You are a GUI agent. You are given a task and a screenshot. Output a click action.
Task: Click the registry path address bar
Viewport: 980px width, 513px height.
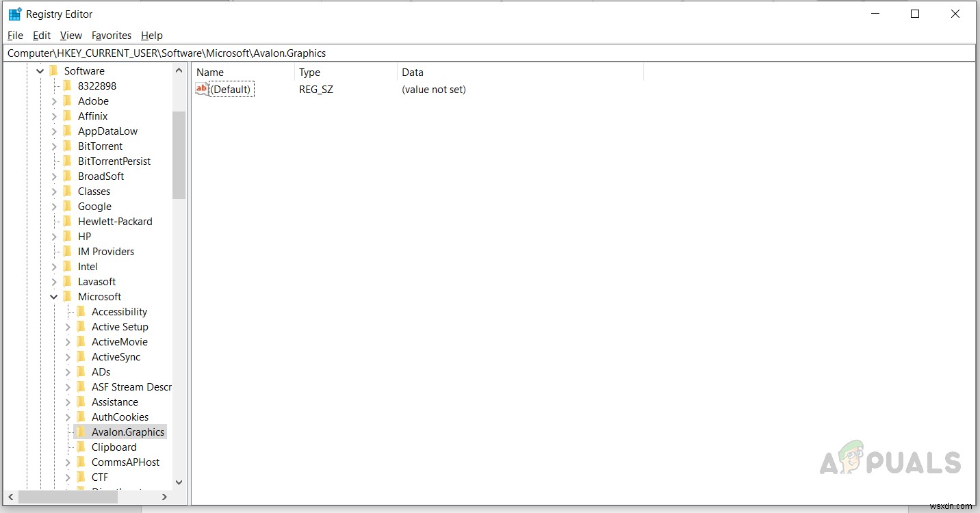(489, 53)
